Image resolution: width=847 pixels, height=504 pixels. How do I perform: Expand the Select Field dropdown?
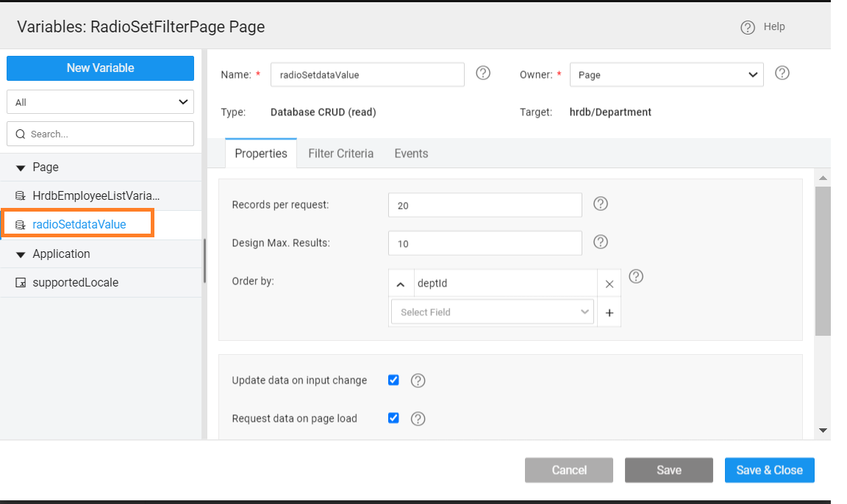(x=493, y=312)
